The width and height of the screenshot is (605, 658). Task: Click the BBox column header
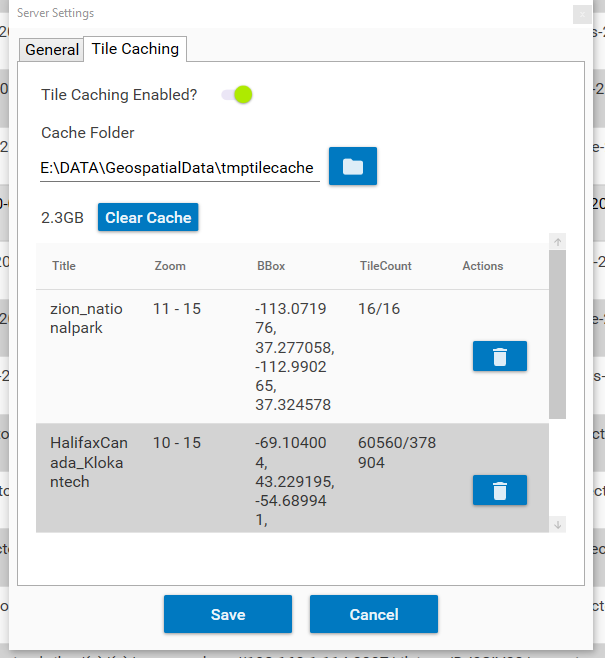coord(271,266)
